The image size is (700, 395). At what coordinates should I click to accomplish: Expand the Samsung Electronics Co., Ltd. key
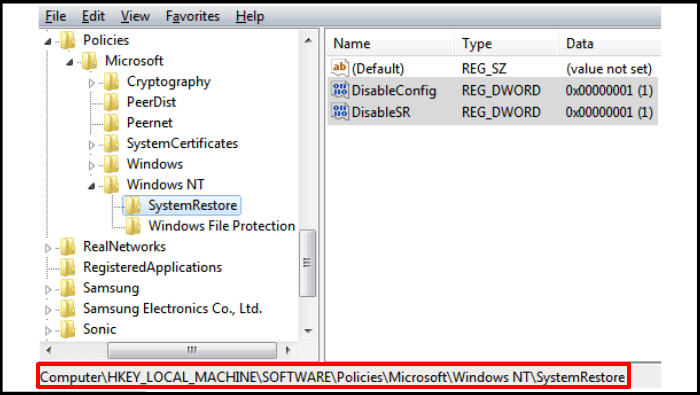(x=48, y=310)
